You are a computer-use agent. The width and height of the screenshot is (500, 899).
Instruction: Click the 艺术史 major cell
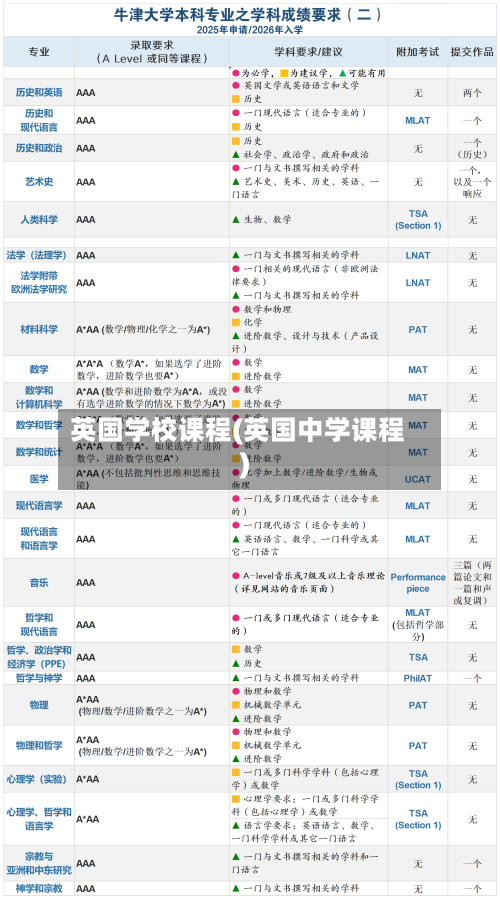pyautogui.click(x=39, y=182)
